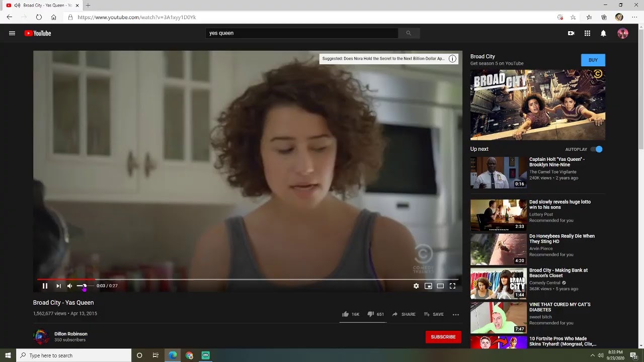The height and width of the screenshot is (362, 644).
Task: Open the system volume tray icon
Action: (601, 355)
